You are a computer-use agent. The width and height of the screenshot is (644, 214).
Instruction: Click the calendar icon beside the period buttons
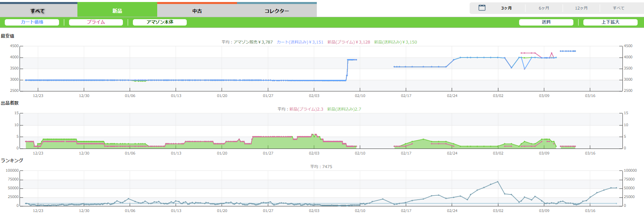coord(482,8)
